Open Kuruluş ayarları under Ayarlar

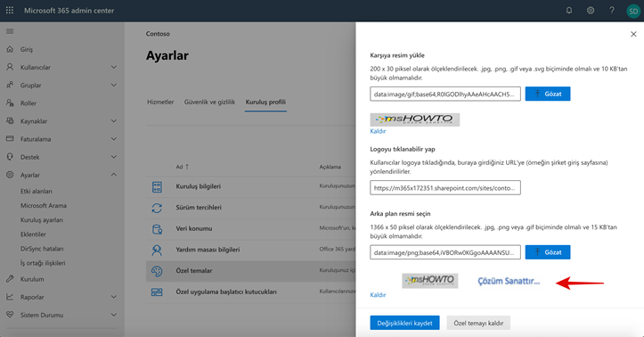[x=42, y=220]
